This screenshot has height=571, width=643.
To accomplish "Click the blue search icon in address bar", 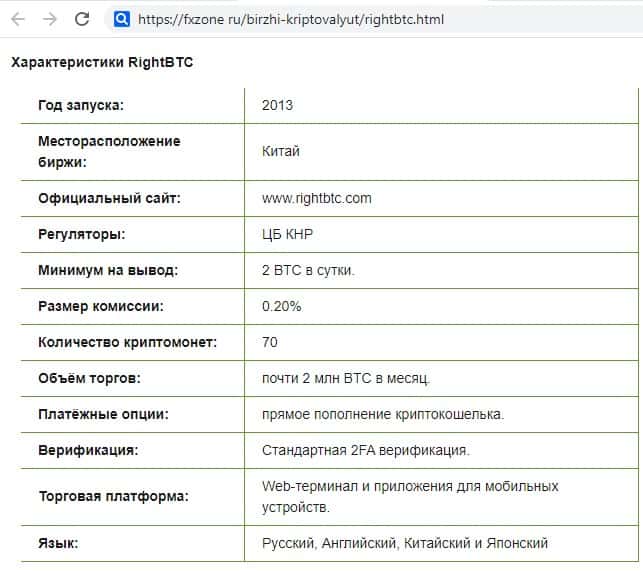I will tap(122, 19).
